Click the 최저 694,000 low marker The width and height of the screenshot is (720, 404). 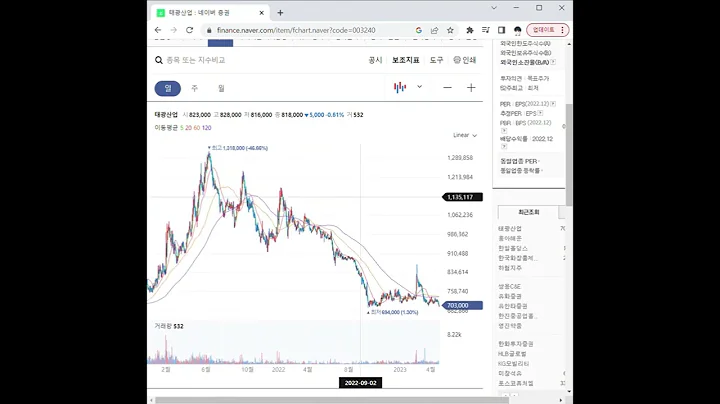coord(393,312)
